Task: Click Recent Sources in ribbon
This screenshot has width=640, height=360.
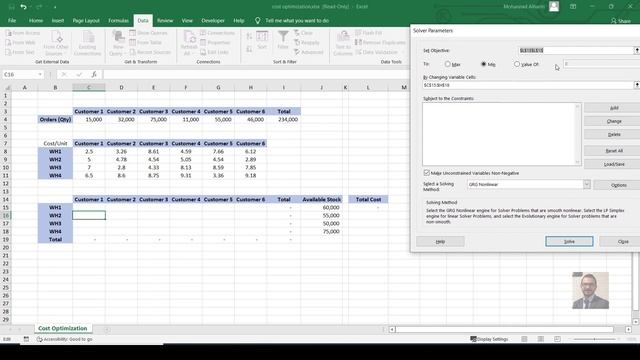Action: pyautogui.click(x=150, y=52)
